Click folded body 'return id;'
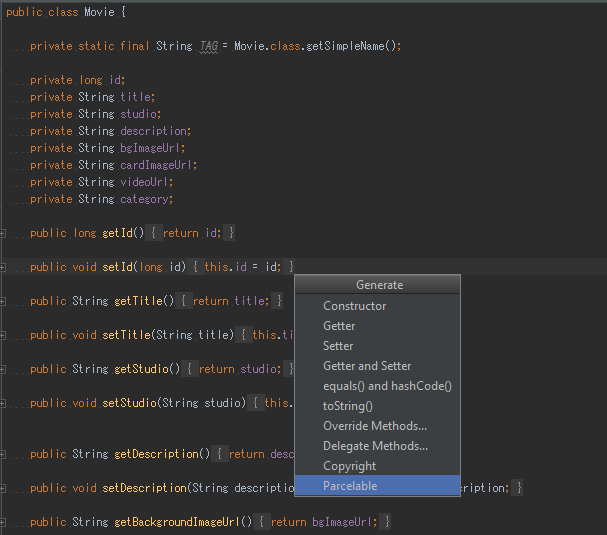Image resolution: width=607 pixels, height=535 pixels. (192, 233)
